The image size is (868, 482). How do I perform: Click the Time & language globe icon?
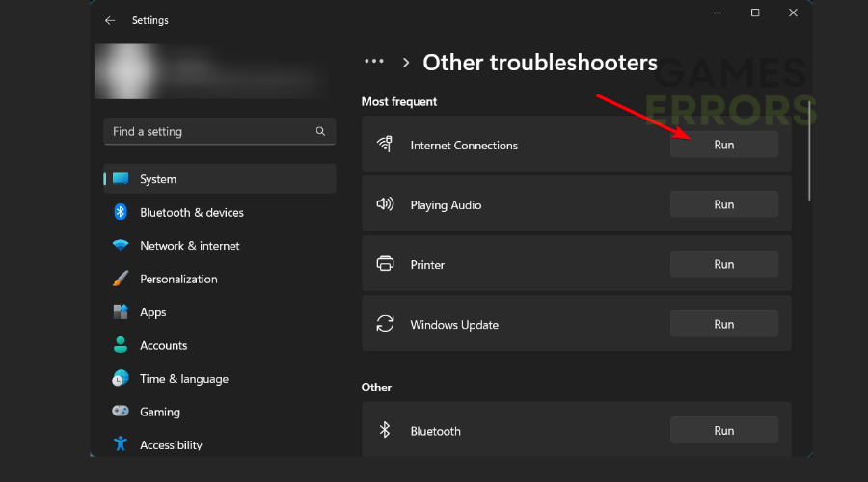click(x=121, y=379)
